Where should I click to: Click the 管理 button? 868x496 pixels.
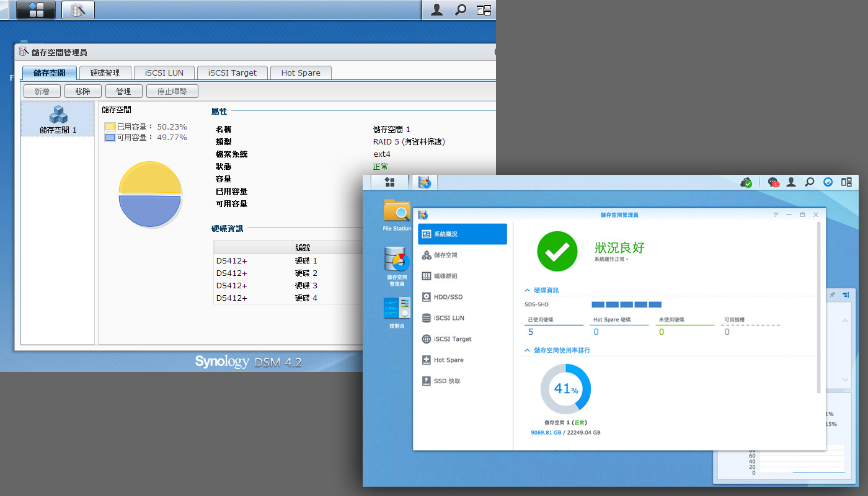123,92
